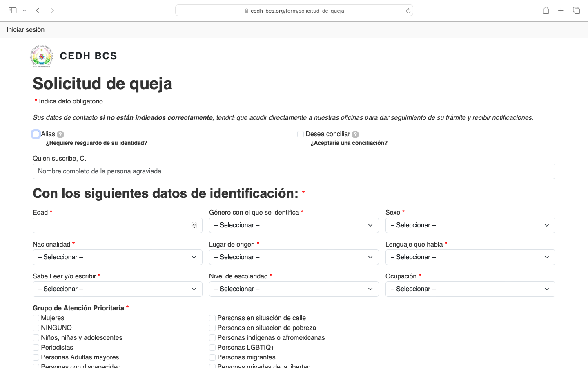588x368 pixels.
Task: Open the Share icon in toolbar
Action: tap(546, 10)
